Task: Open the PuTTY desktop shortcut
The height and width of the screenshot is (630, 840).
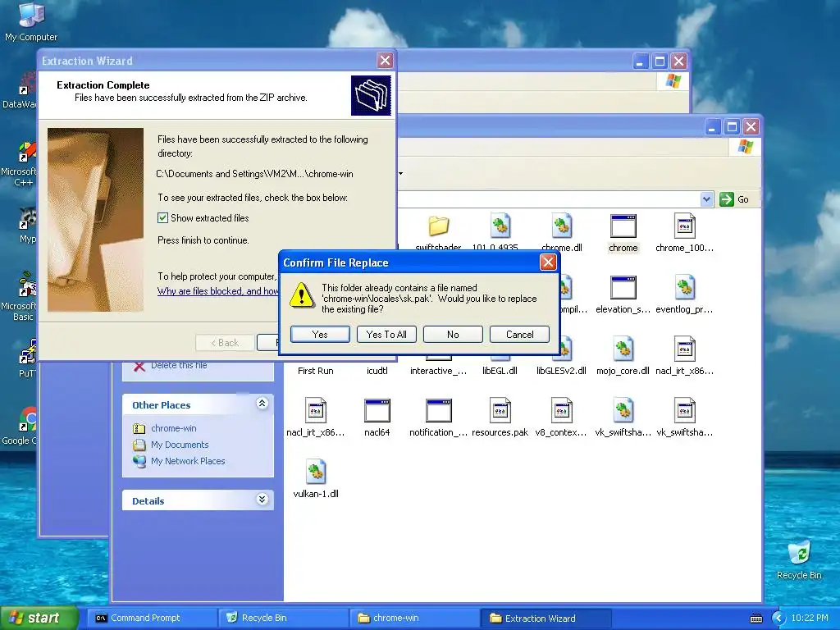Action: pos(27,358)
